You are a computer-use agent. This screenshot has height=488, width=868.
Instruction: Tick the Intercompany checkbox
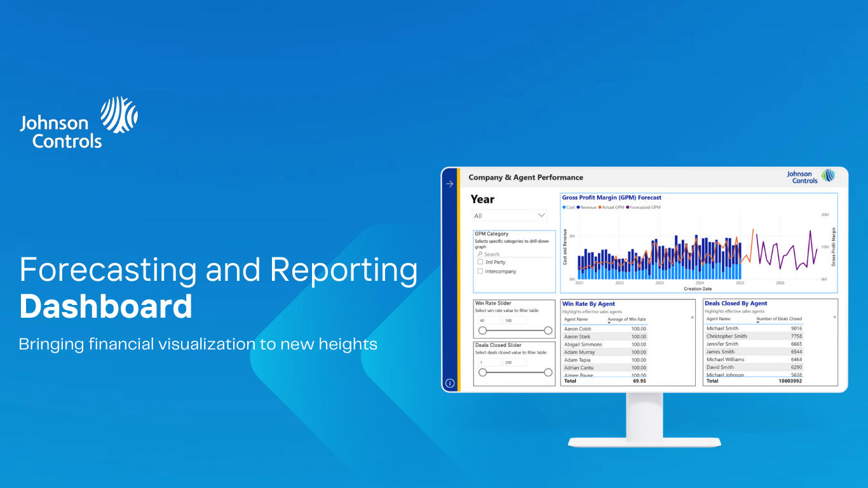click(480, 271)
